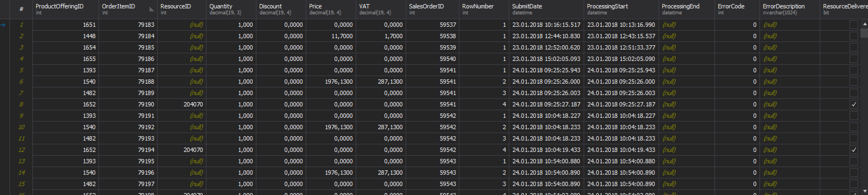Click ProcessingStart 23.01.2018 15:02:05.090
Image resolution: width=868 pixels, height=195 pixels.
(621, 59)
